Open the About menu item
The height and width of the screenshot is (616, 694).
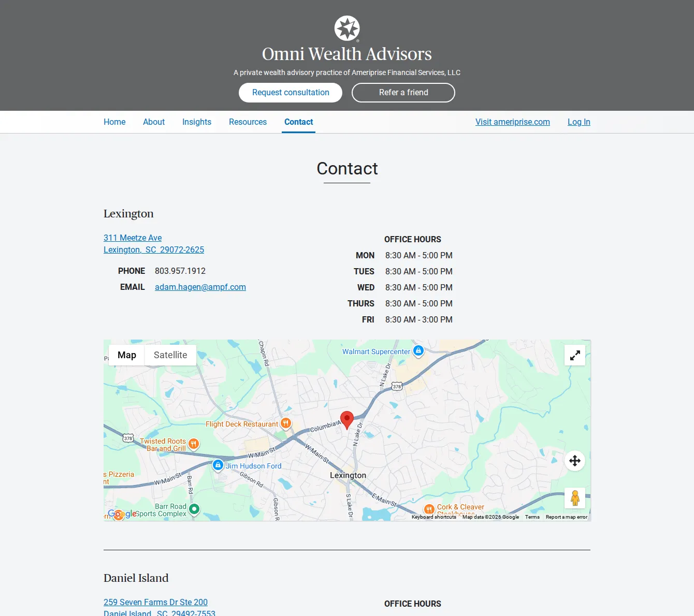pos(154,122)
